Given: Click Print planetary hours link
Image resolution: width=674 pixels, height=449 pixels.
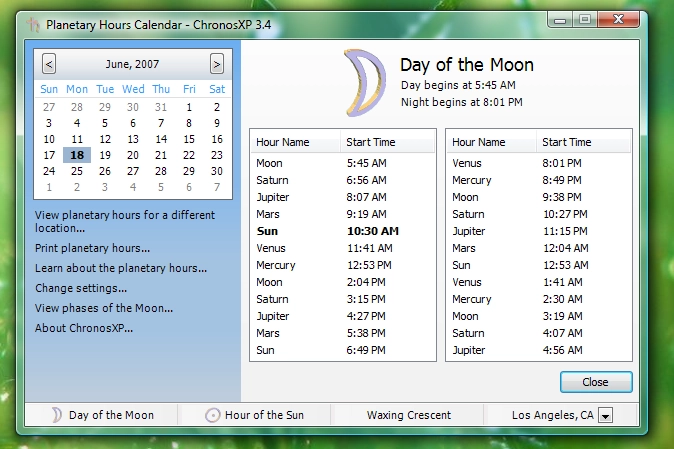Looking at the screenshot, I should point(92,248).
